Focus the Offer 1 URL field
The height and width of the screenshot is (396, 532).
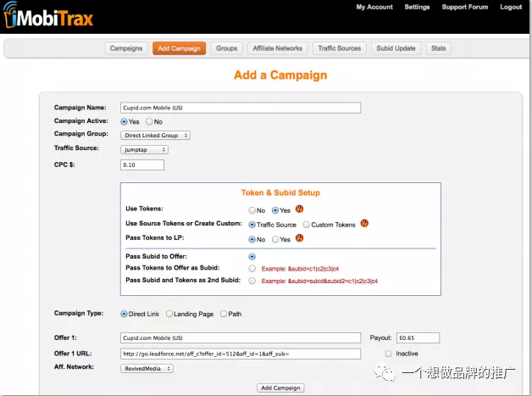click(241, 354)
